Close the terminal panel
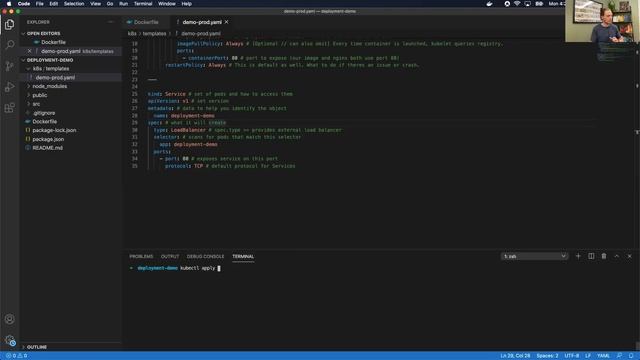 [629, 256]
